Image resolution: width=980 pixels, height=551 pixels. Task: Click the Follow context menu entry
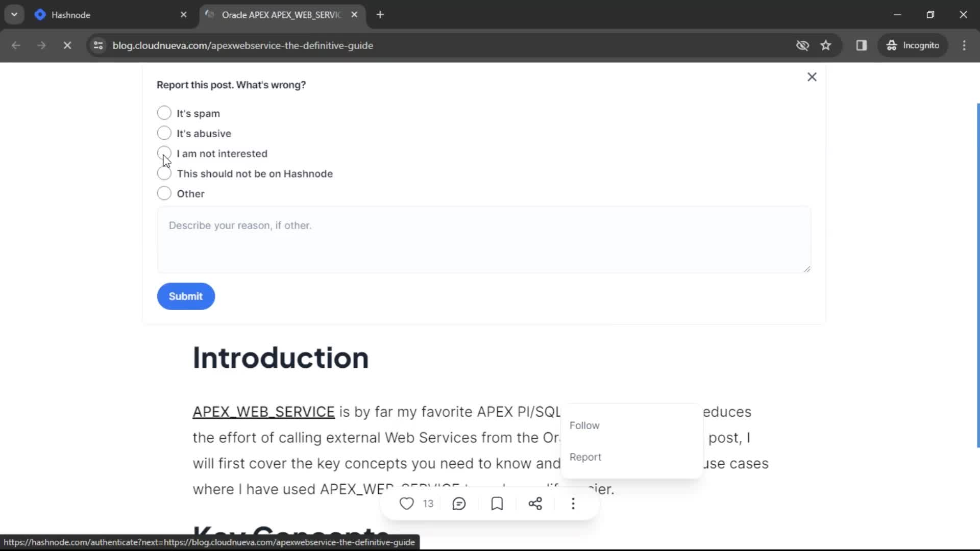point(584,424)
